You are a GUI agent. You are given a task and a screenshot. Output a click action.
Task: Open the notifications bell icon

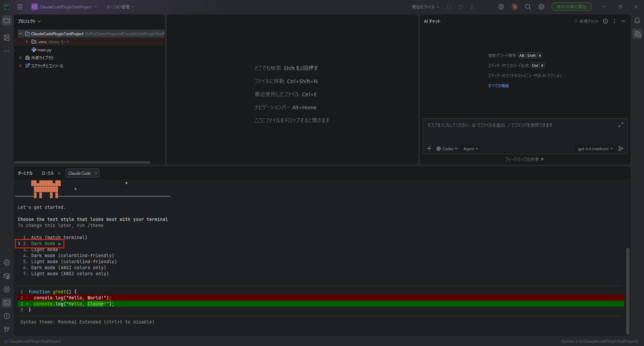[637, 21]
